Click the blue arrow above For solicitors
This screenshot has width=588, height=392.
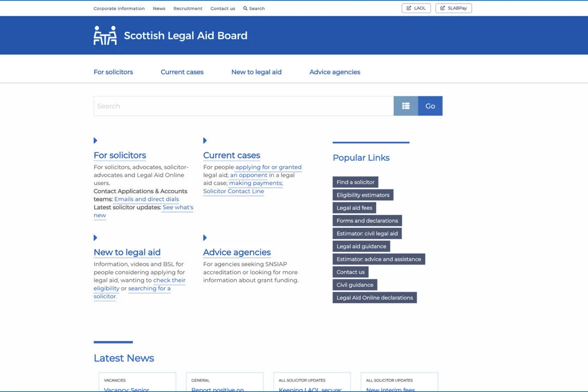point(95,140)
